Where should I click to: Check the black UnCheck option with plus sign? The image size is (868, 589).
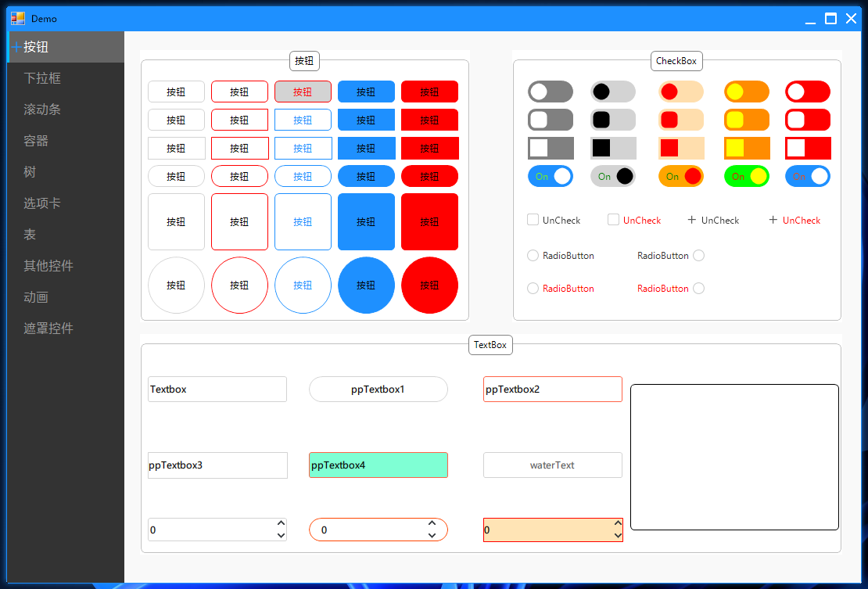click(x=713, y=220)
